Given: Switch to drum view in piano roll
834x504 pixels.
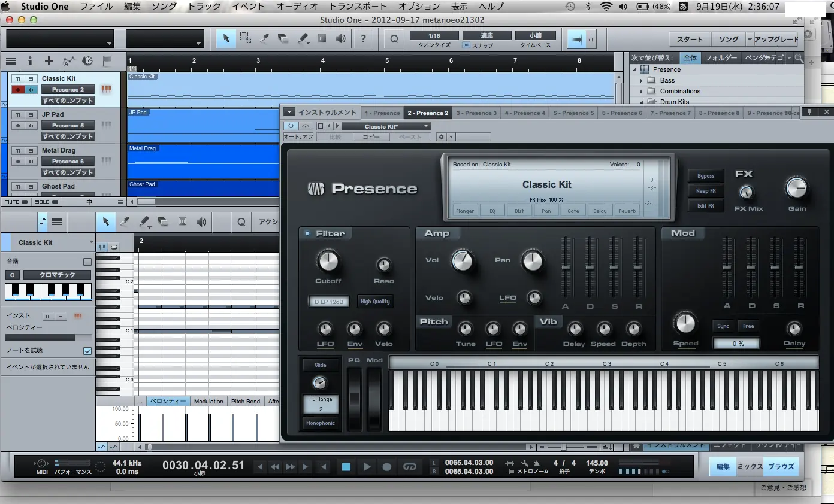Looking at the screenshot, I should 113,247.
